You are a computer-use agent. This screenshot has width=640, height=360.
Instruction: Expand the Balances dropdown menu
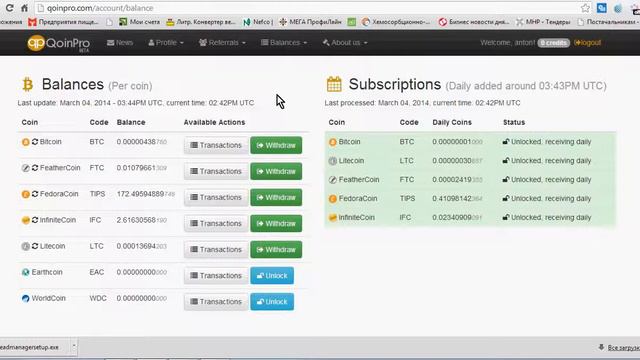(284, 42)
